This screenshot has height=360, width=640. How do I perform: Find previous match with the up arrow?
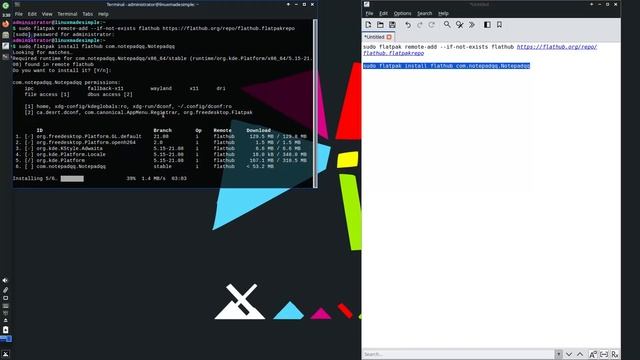point(580,354)
